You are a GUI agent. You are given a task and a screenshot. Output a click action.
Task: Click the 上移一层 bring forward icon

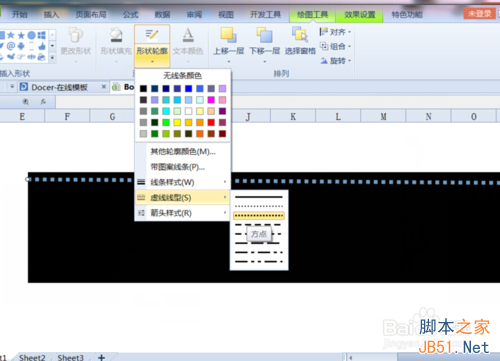coord(229,35)
